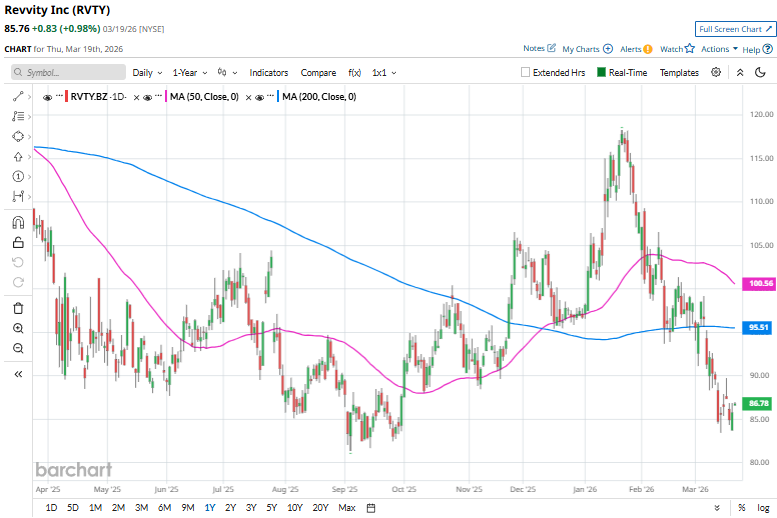The width and height of the screenshot is (777, 518).
Task: Toggle the magnet snap mode
Action: (18, 223)
